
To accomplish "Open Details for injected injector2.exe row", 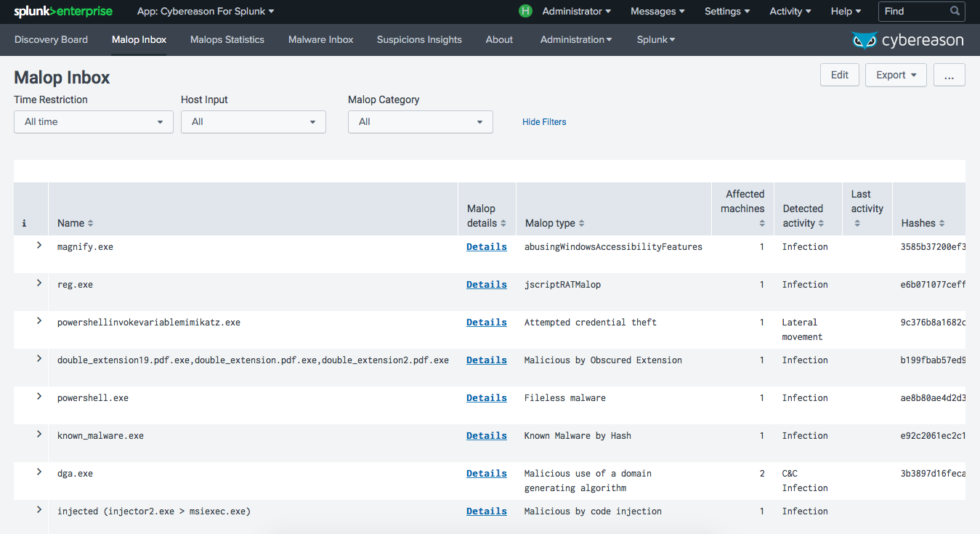I will click(487, 511).
